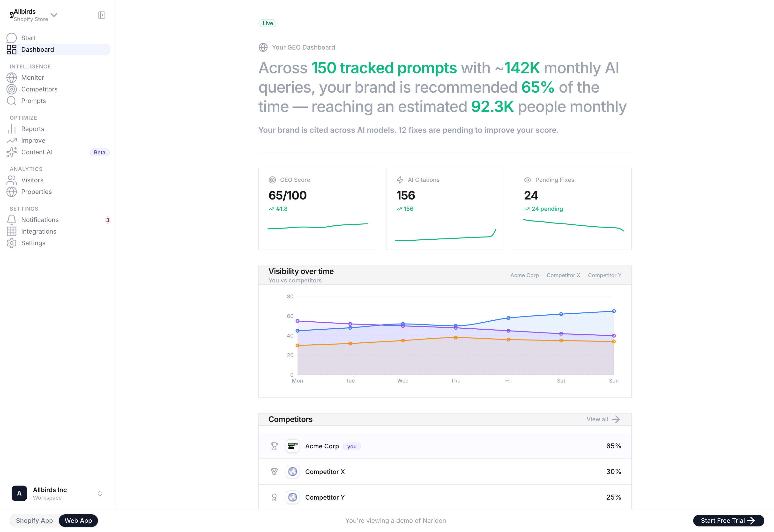
Task: Click the Improve trending arrow icon
Action: pyautogui.click(x=12, y=141)
